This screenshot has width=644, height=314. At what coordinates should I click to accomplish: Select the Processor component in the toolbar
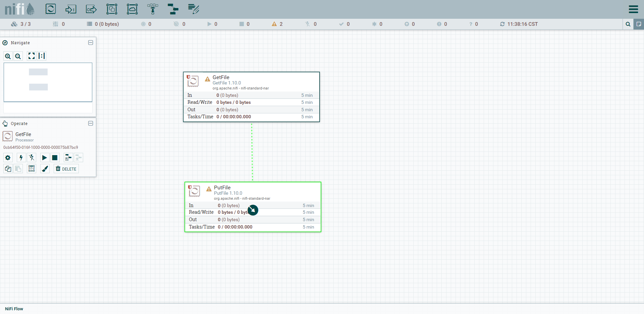51,9
